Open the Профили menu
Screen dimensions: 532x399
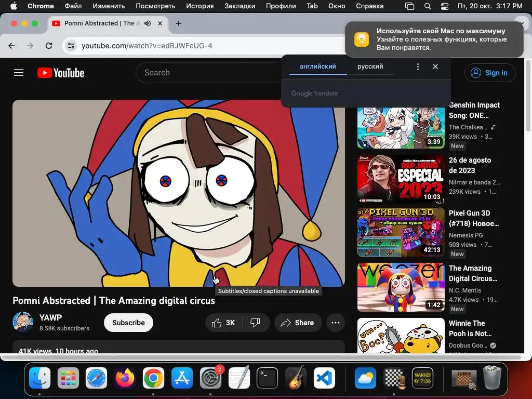coord(281,6)
